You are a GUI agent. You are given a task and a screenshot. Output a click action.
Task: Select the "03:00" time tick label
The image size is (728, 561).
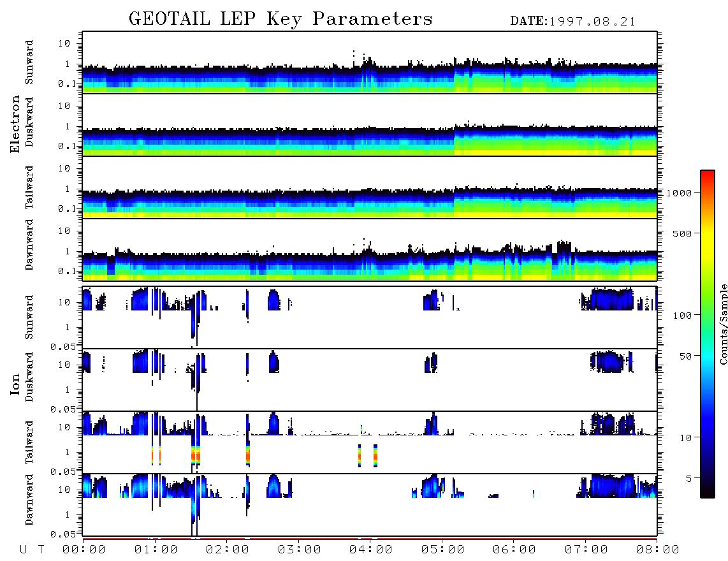(300, 550)
